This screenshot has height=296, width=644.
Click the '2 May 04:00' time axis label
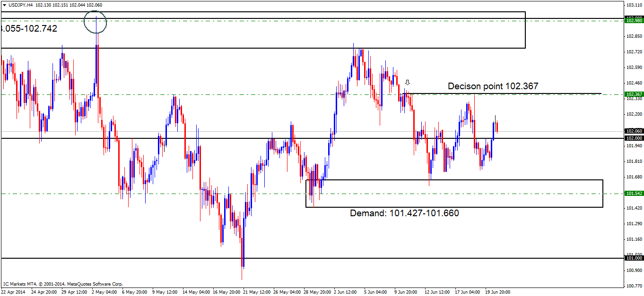pos(104,292)
